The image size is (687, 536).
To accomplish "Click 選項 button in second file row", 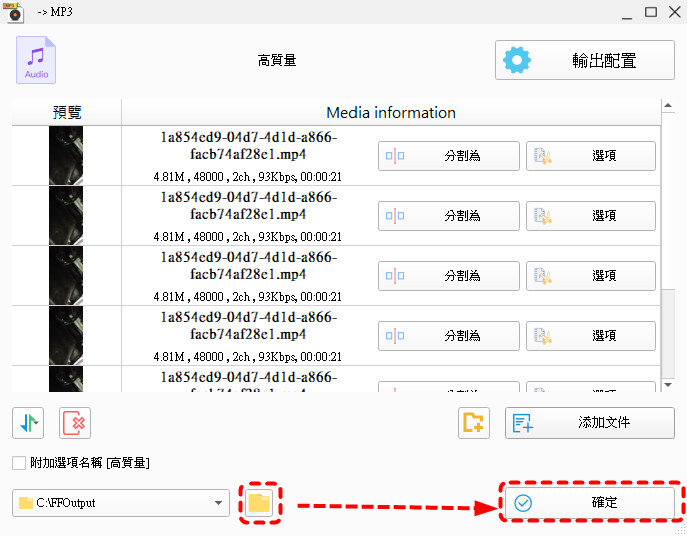I will [591, 216].
